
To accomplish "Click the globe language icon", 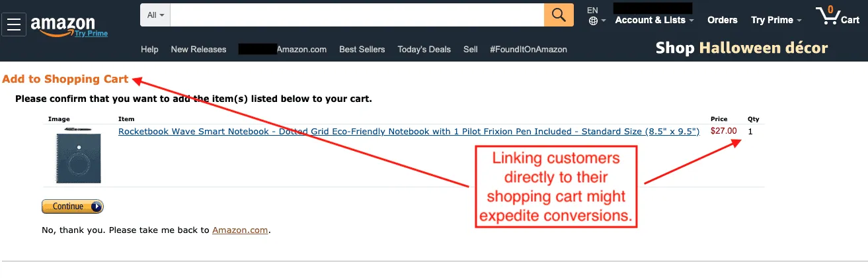I will tap(593, 21).
